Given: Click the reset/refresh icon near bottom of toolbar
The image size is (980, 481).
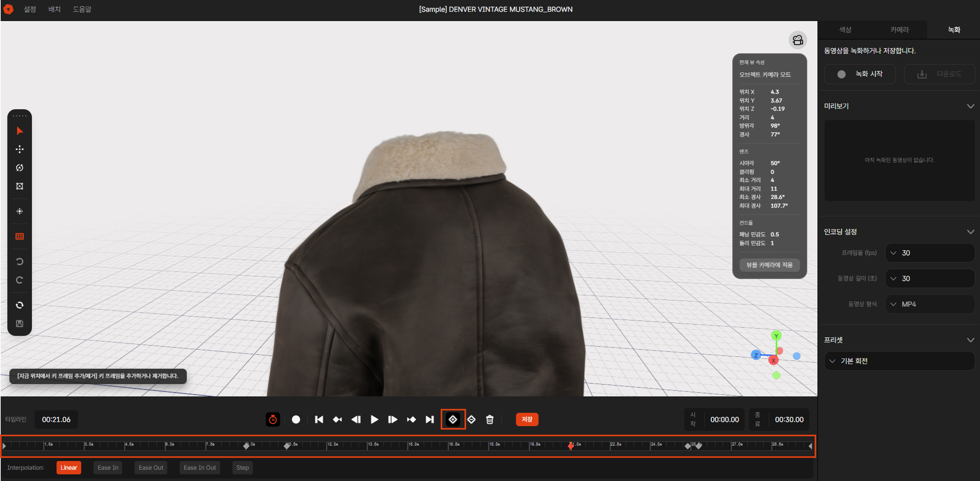Looking at the screenshot, I should pyautogui.click(x=19, y=305).
